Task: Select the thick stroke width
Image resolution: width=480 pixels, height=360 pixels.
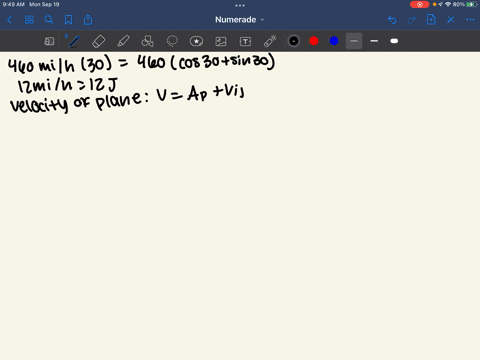Action: pyautogui.click(x=394, y=41)
